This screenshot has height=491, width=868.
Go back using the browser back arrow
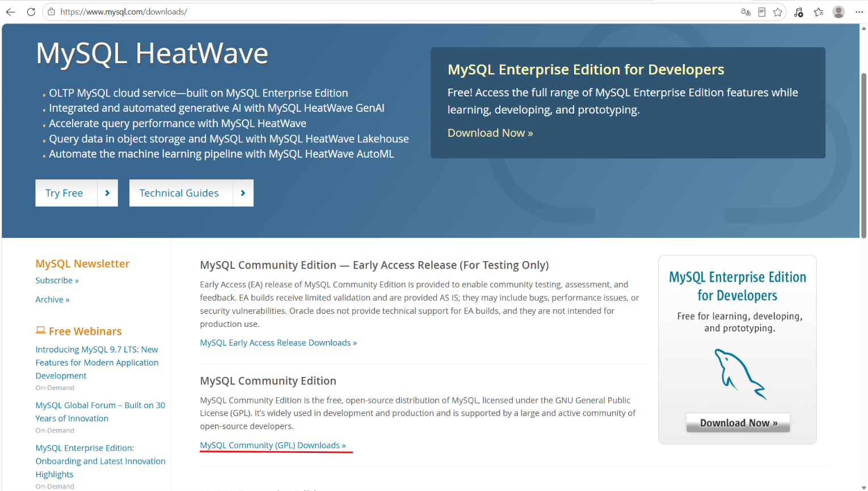coord(10,12)
